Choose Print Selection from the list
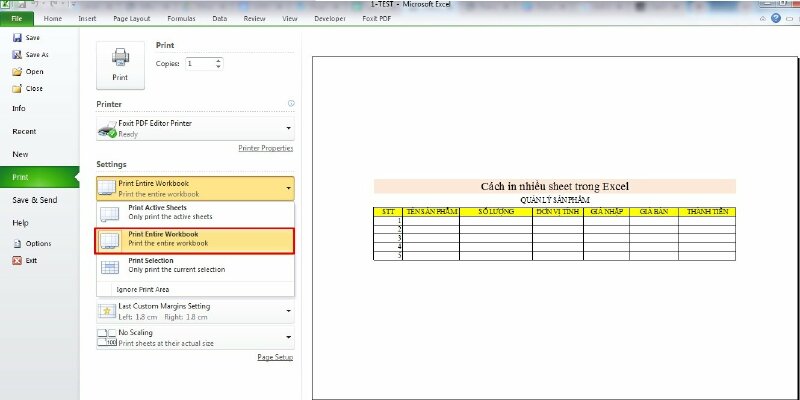This screenshot has height=400, width=800. [x=195, y=267]
